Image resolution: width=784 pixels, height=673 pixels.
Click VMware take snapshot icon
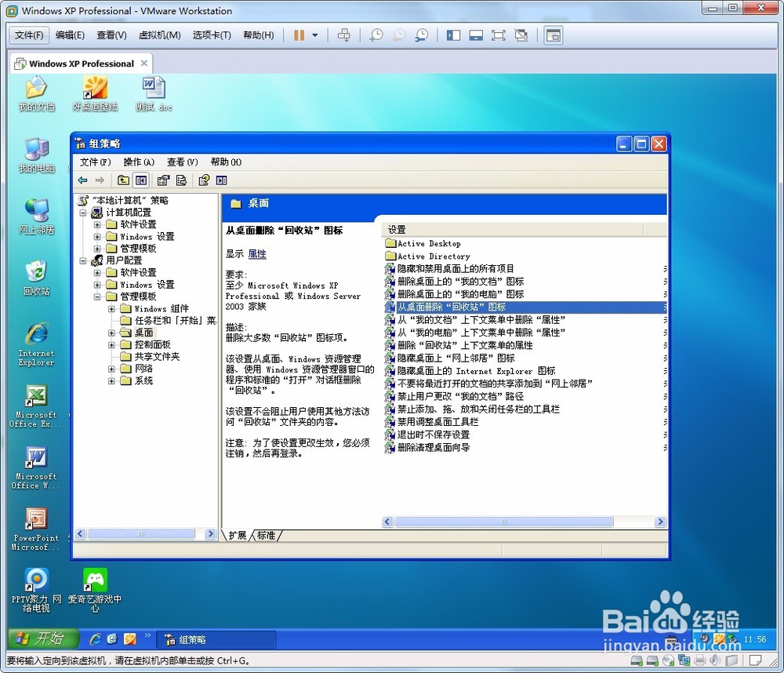click(376, 35)
